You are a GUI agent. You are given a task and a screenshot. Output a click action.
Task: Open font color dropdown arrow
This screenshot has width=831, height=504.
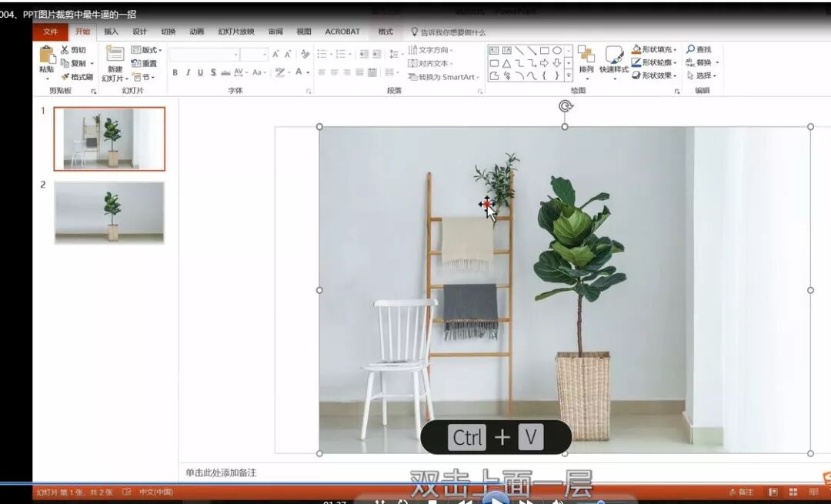tap(309, 72)
